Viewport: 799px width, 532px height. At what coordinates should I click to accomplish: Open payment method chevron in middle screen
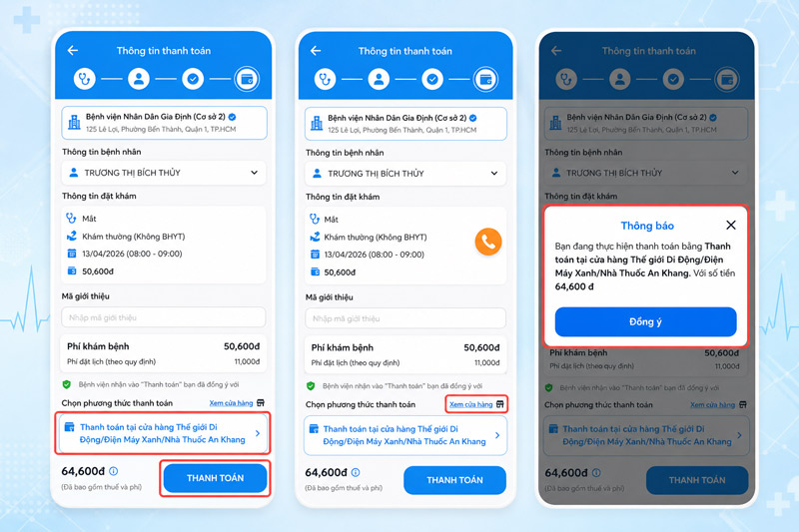coord(497,435)
